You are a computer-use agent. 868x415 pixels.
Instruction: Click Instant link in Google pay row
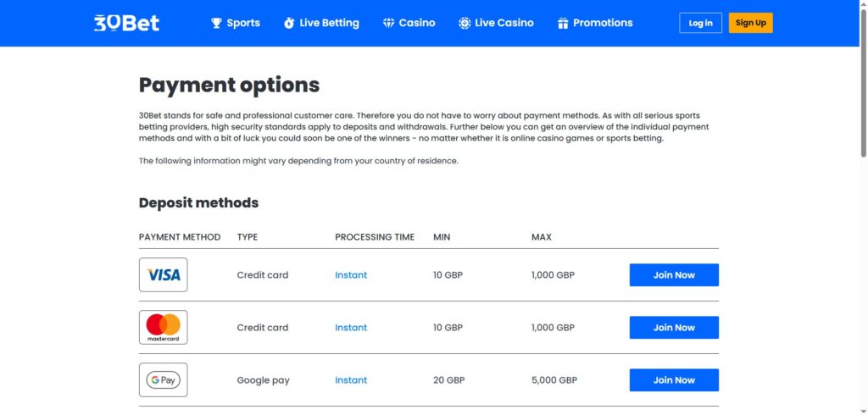click(x=351, y=380)
